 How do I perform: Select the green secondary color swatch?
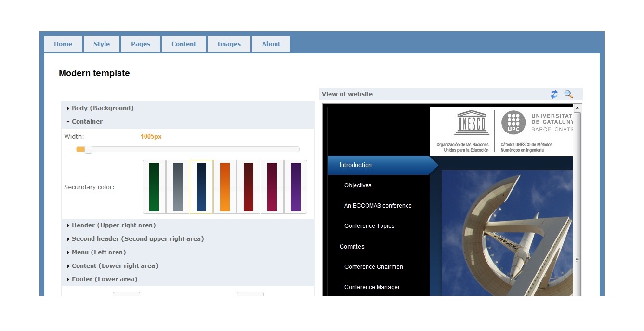tap(154, 187)
